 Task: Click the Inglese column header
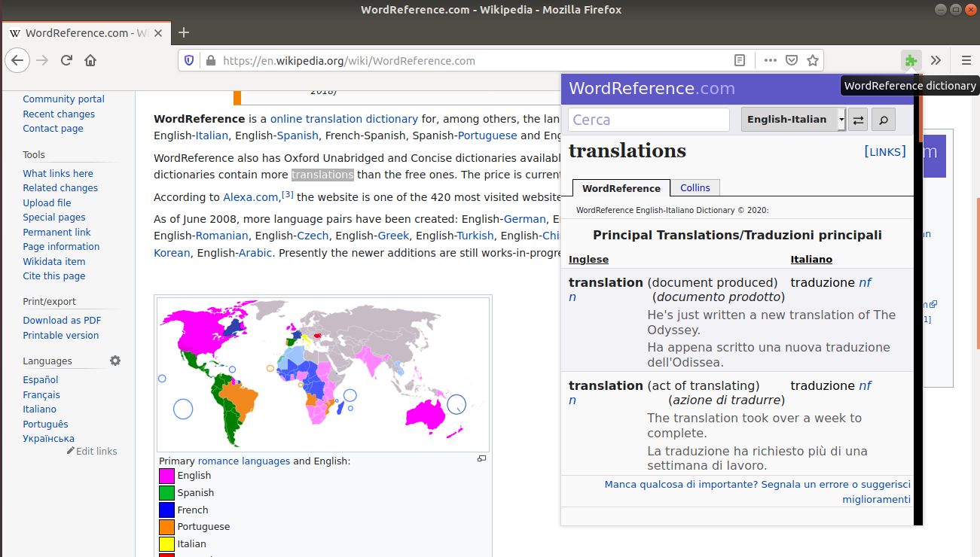point(588,259)
